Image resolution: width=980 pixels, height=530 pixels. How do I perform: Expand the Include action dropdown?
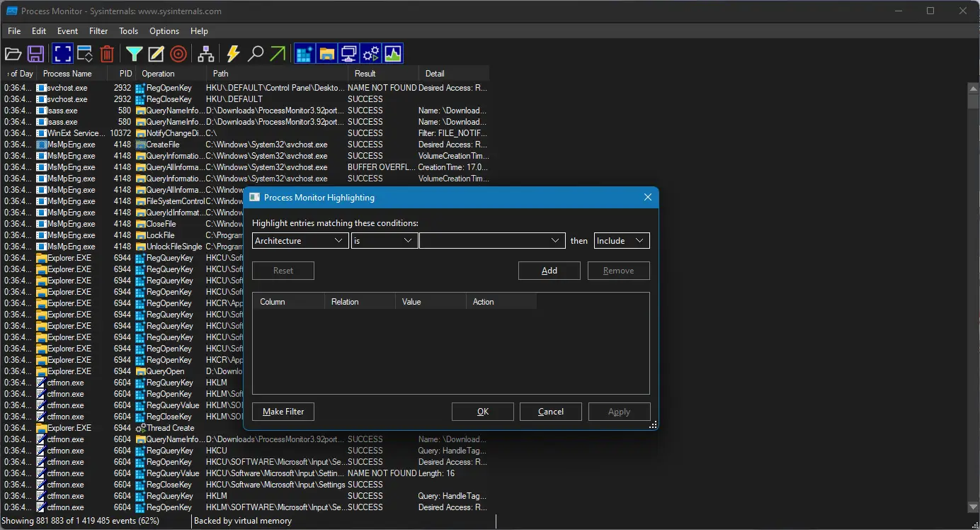click(x=621, y=241)
